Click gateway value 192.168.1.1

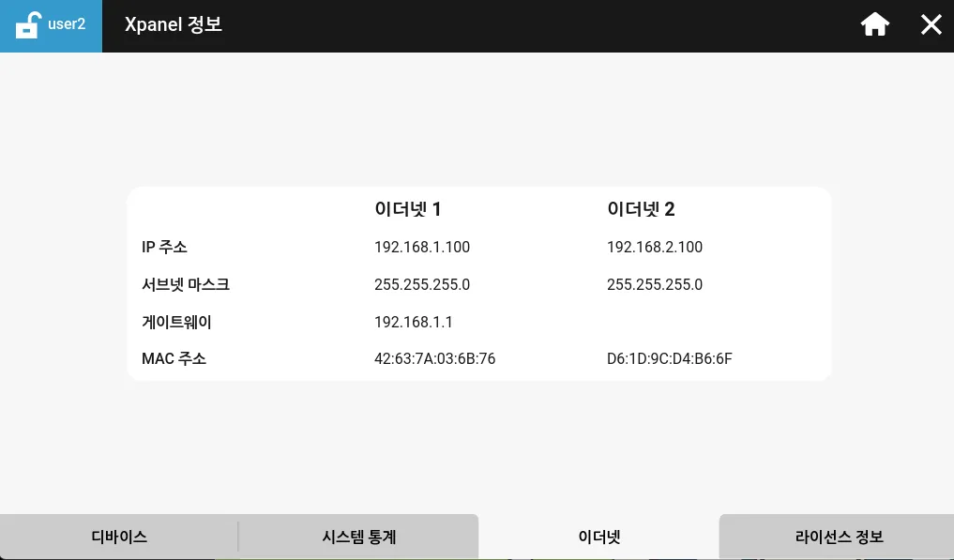pyautogui.click(x=413, y=323)
